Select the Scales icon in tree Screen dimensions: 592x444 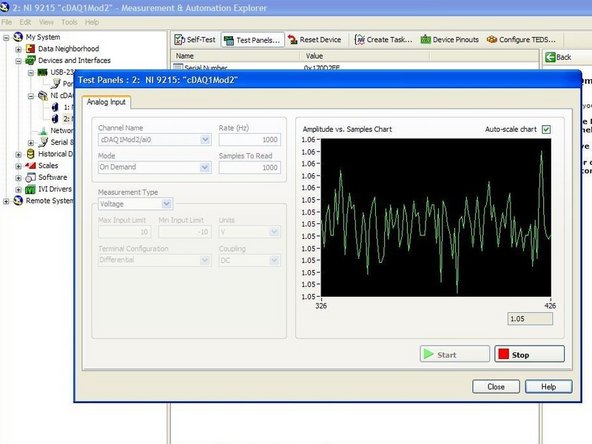tap(31, 165)
